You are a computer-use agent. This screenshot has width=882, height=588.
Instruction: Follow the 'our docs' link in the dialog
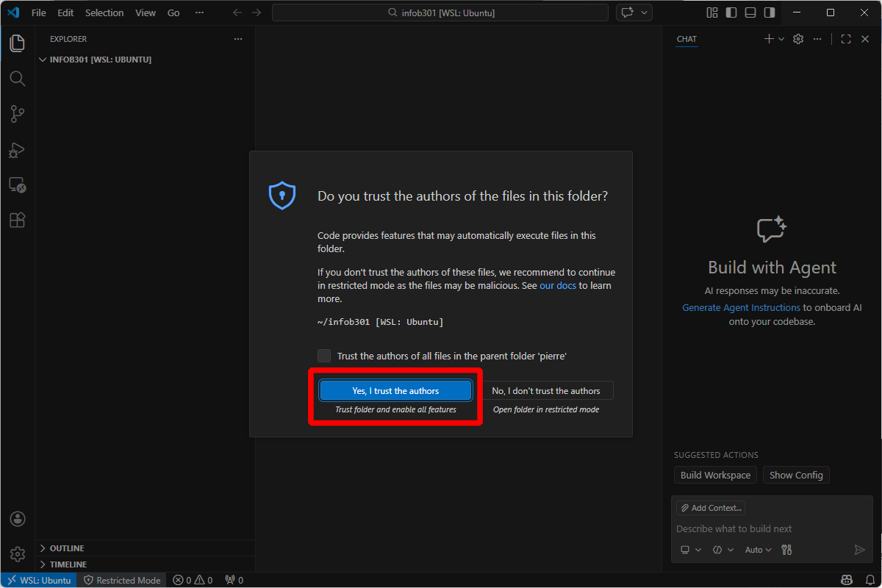[x=557, y=285]
